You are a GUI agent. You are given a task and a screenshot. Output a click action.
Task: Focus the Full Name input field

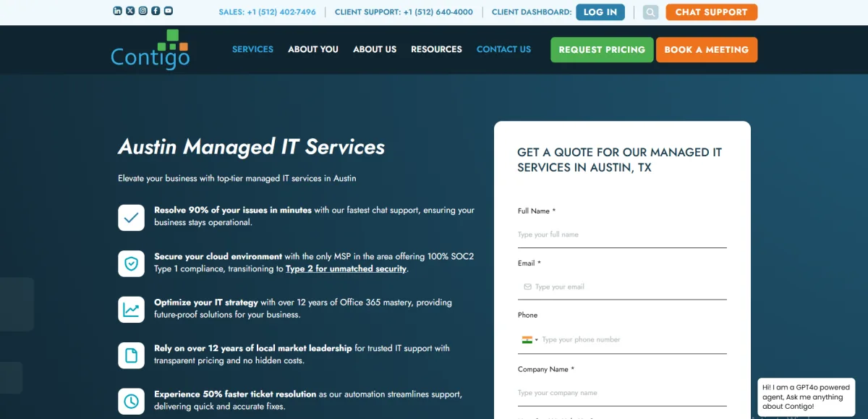(622, 234)
